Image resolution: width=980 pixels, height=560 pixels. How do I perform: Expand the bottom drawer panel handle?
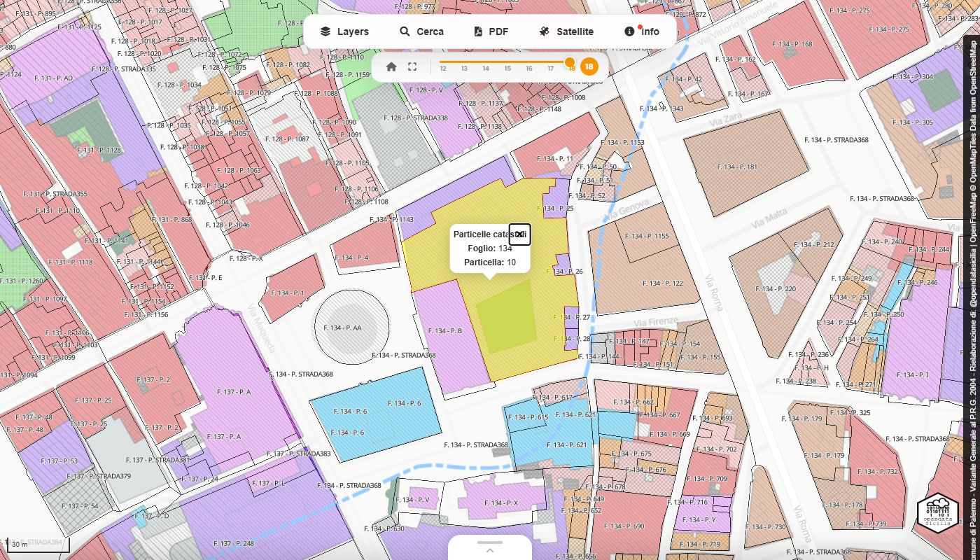tap(490, 547)
